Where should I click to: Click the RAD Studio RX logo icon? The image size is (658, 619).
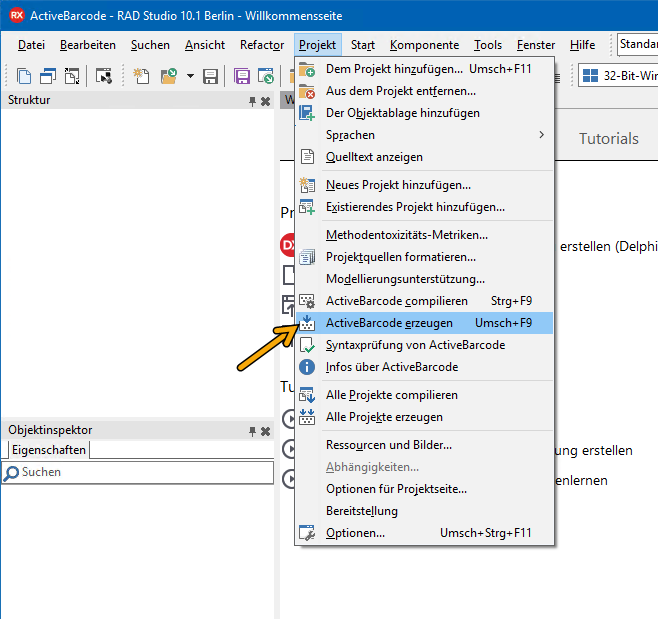click(17, 16)
